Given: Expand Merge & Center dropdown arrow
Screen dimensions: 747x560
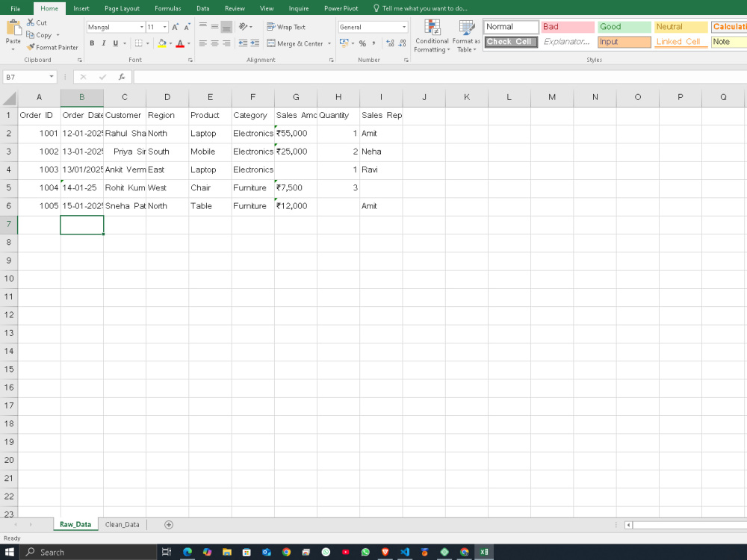Looking at the screenshot, I should [329, 43].
